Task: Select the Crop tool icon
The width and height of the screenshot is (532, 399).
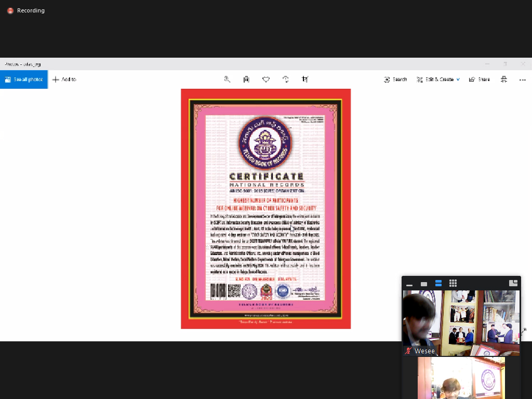Action: pyautogui.click(x=305, y=79)
